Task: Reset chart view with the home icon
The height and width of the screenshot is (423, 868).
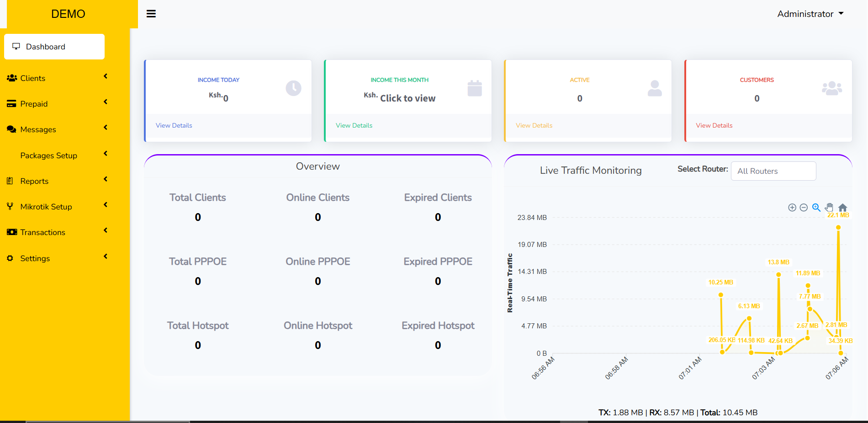Action: [842, 208]
